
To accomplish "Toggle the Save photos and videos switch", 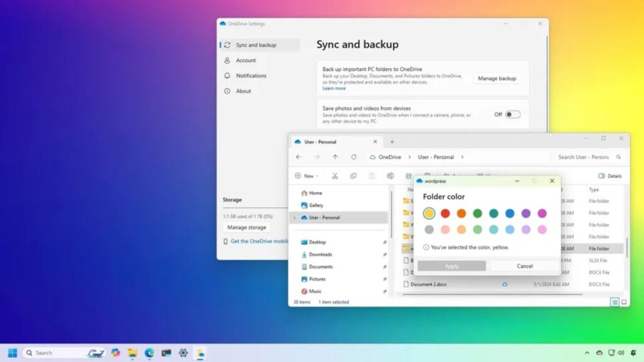I will click(x=513, y=114).
